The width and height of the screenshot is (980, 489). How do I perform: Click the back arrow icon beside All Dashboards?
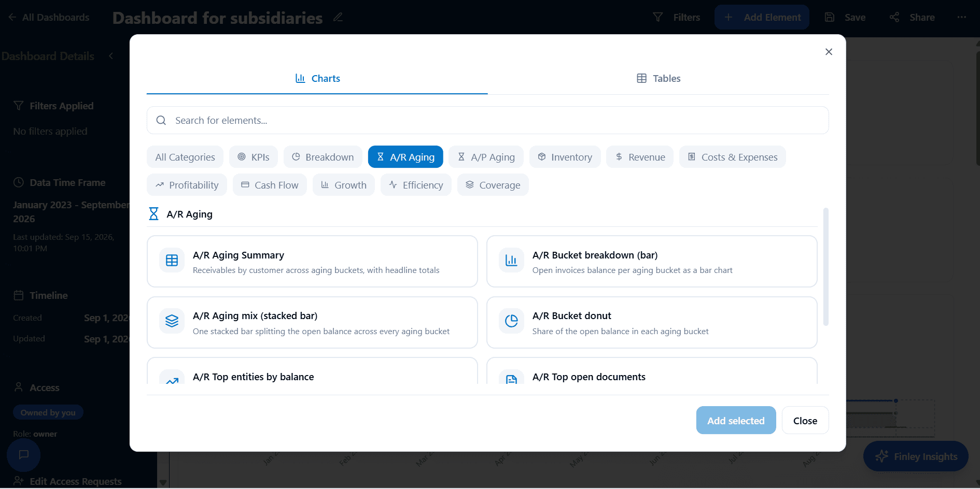tap(12, 17)
